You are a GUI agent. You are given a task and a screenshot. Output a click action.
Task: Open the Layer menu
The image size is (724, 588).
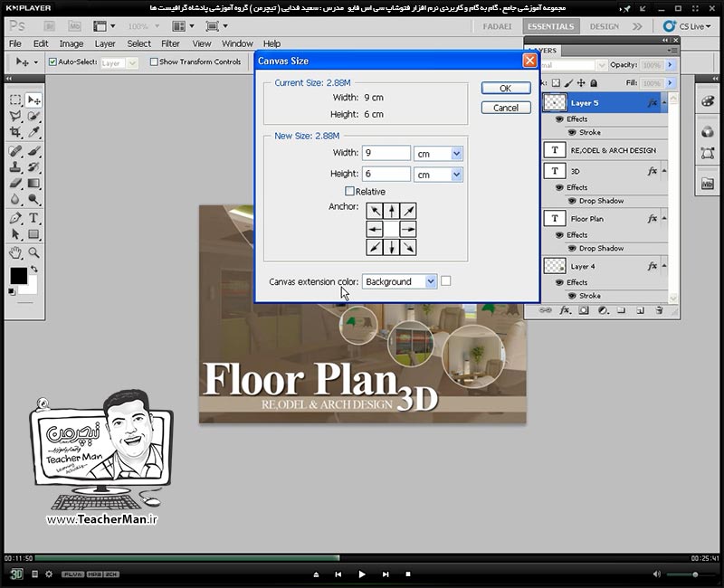coord(105,43)
